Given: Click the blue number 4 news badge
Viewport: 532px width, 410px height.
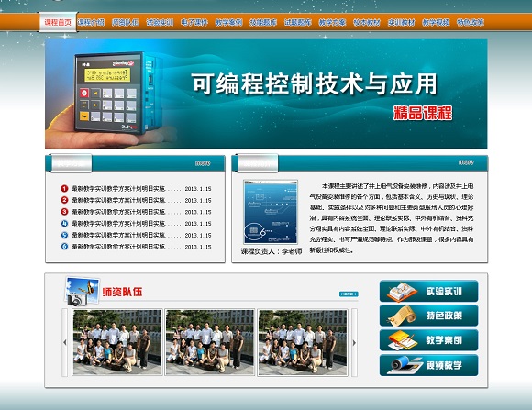Looking at the screenshot, I should tap(64, 223).
